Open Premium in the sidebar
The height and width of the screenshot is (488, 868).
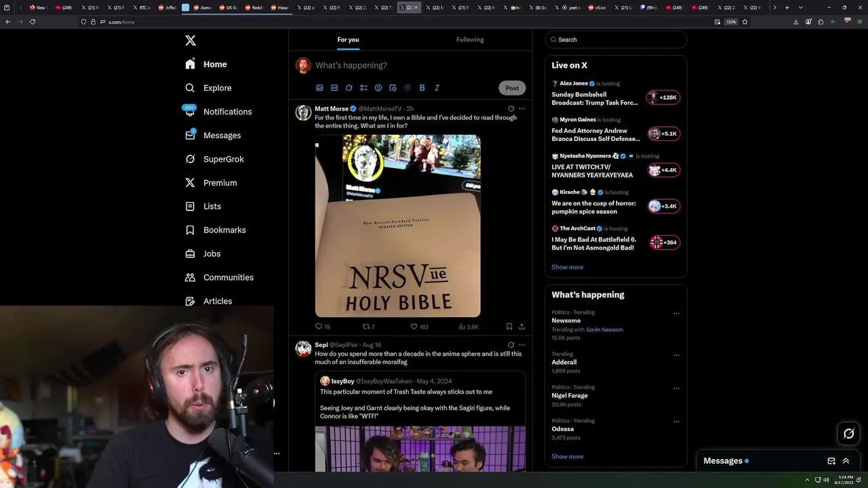pos(211,183)
